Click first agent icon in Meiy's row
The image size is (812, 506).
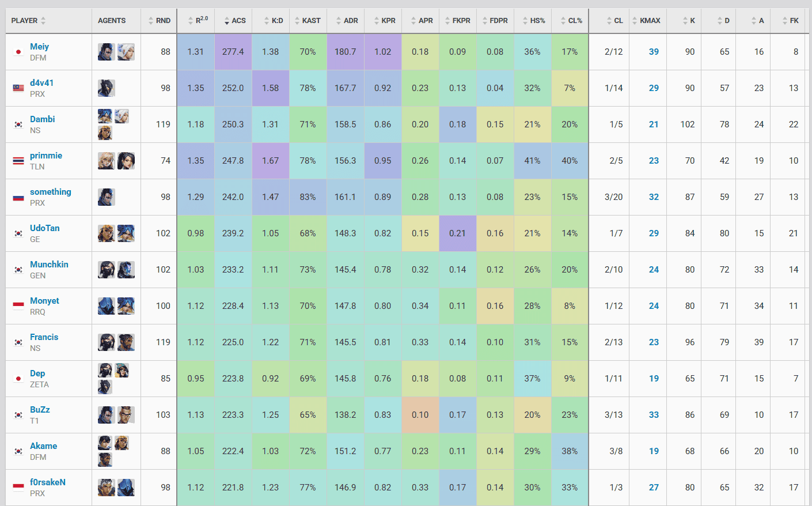point(106,52)
